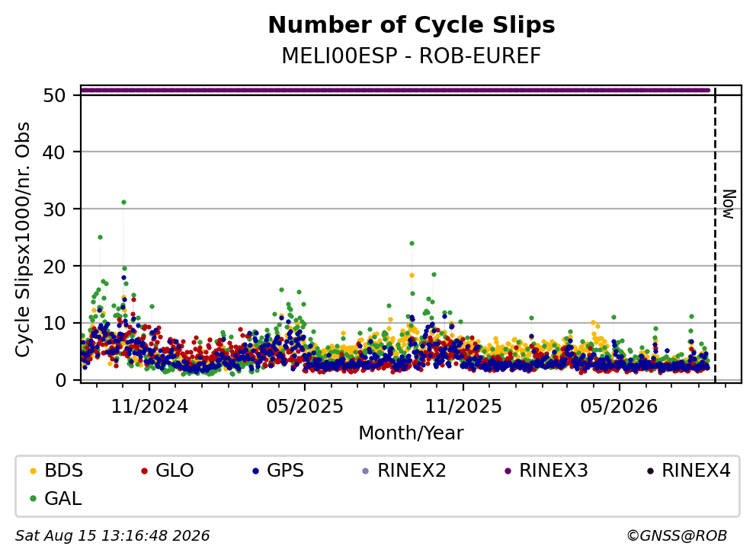This screenshot has width=756, height=559.
Task: Click the Month/Year axis label
Action: 412,433
